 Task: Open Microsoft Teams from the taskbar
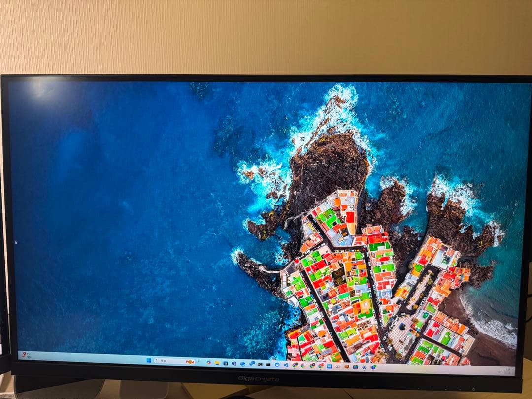click(234, 364)
